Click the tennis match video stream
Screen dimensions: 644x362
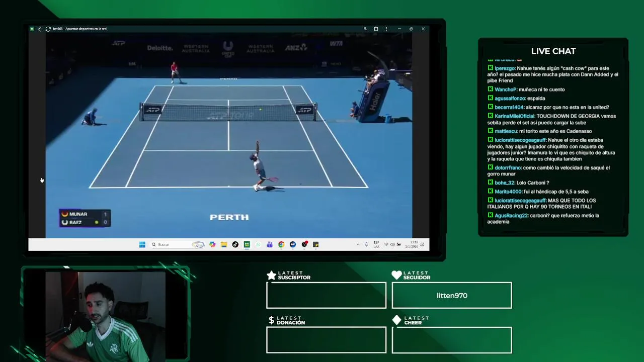(229, 136)
